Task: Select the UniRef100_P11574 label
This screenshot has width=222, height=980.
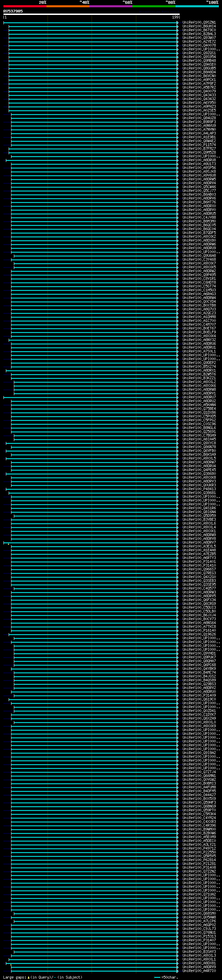Action: pos(199,145)
